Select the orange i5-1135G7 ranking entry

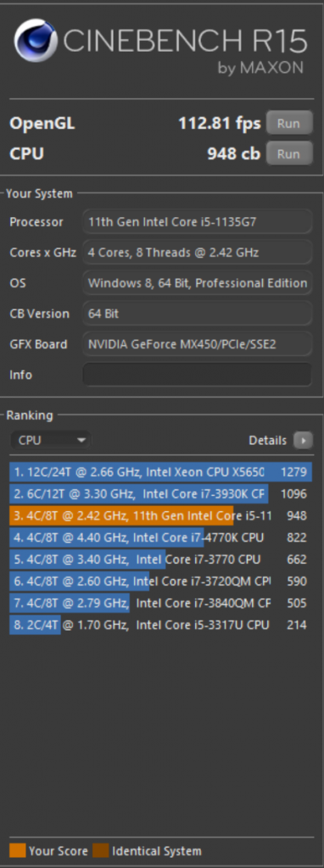click(160, 516)
